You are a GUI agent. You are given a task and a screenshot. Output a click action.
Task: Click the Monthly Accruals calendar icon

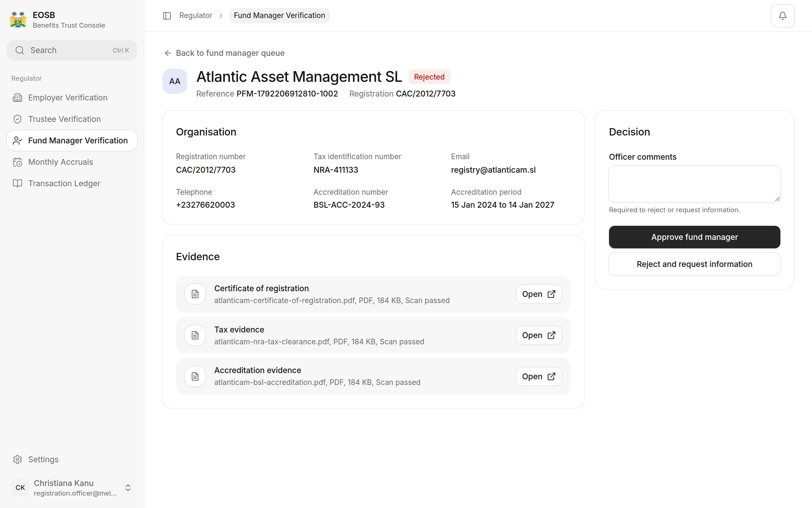click(17, 162)
